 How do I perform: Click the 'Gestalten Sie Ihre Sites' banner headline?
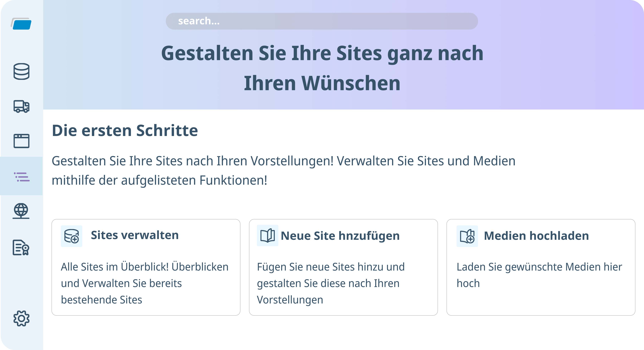click(x=322, y=68)
